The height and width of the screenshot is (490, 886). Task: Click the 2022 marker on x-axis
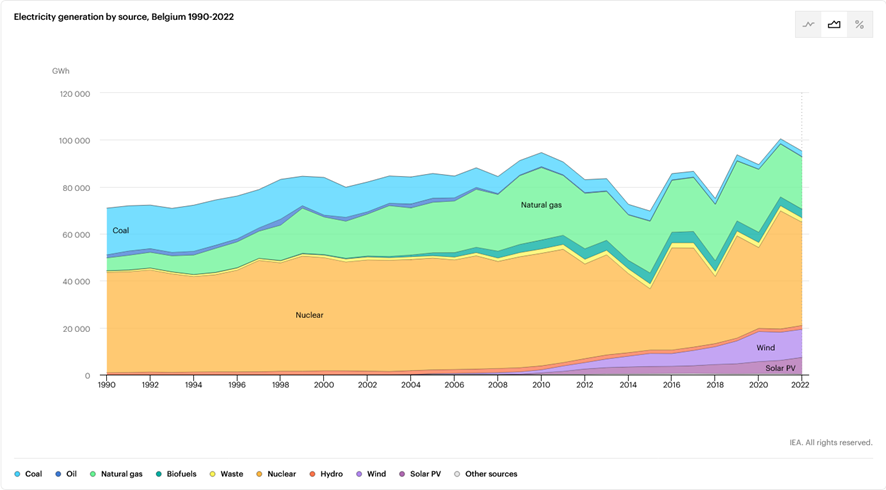(x=801, y=384)
